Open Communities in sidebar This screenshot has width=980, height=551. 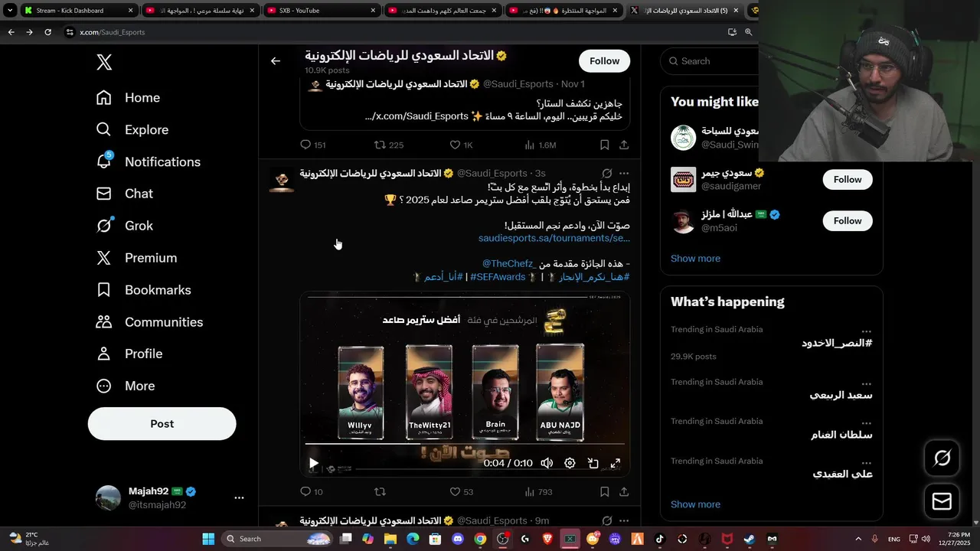pyautogui.click(x=149, y=322)
